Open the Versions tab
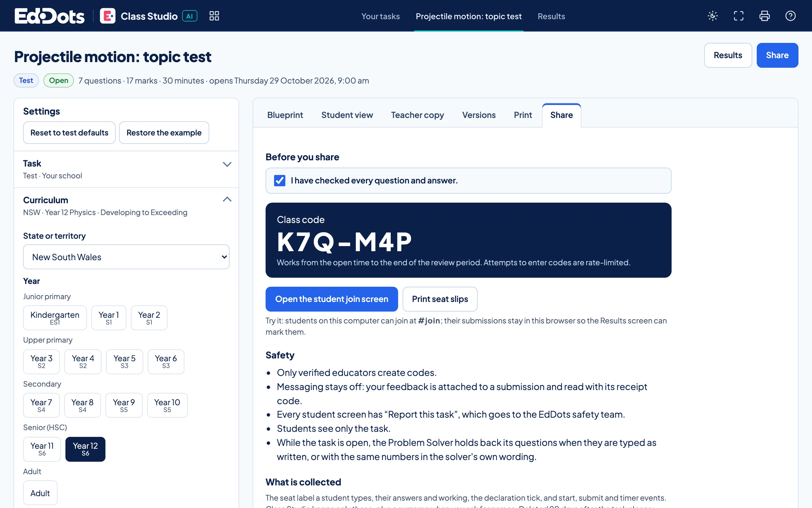The height and width of the screenshot is (508, 812). (479, 115)
